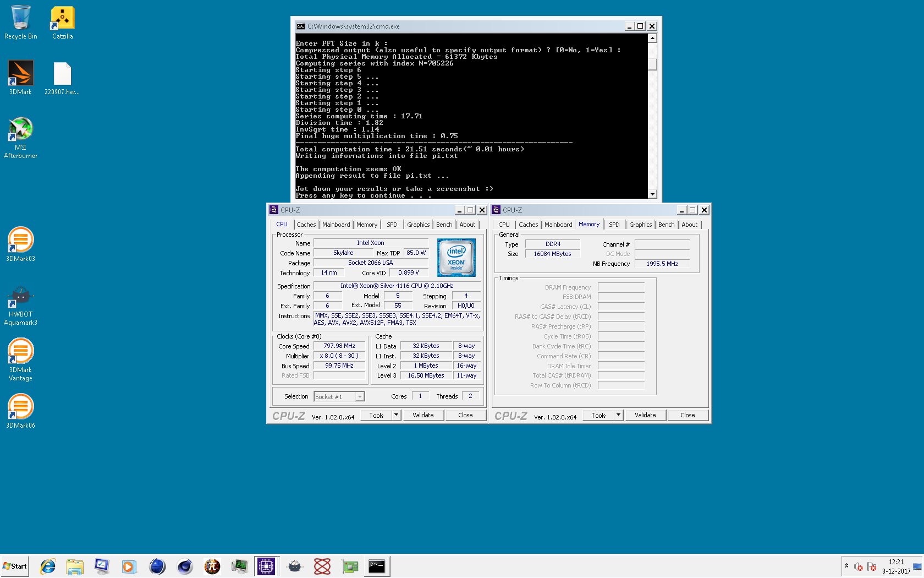Expand the Tools arrow in left CPU-Z window
Image resolution: width=924 pixels, height=578 pixels.
[x=397, y=415]
